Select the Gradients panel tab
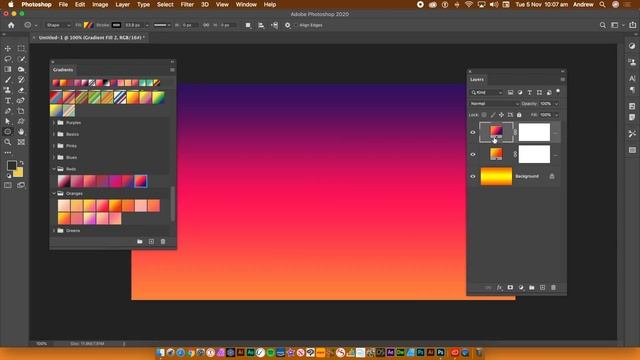Screen dimensions: 640x360 point(63,70)
